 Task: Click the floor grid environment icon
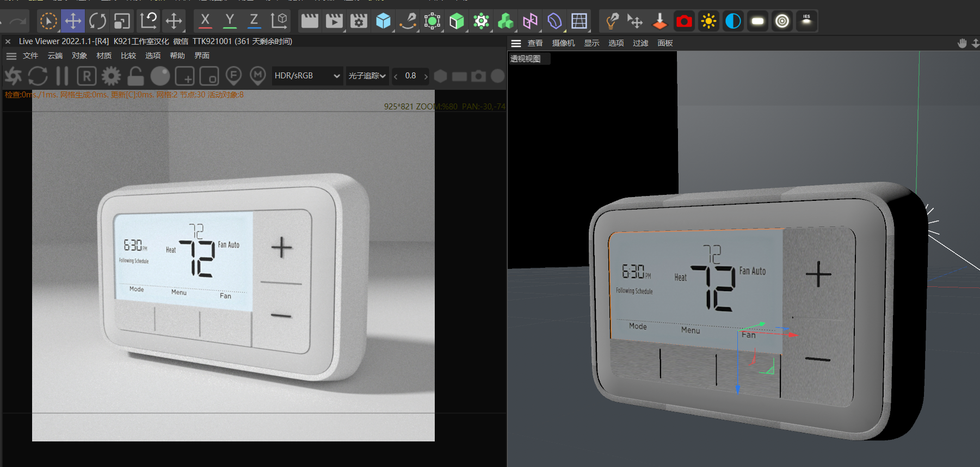tap(579, 21)
